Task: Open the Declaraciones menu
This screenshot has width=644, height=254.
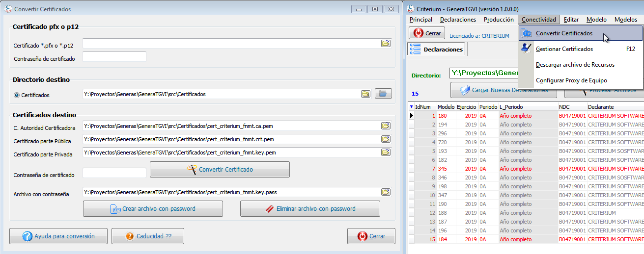Action: 458,20
